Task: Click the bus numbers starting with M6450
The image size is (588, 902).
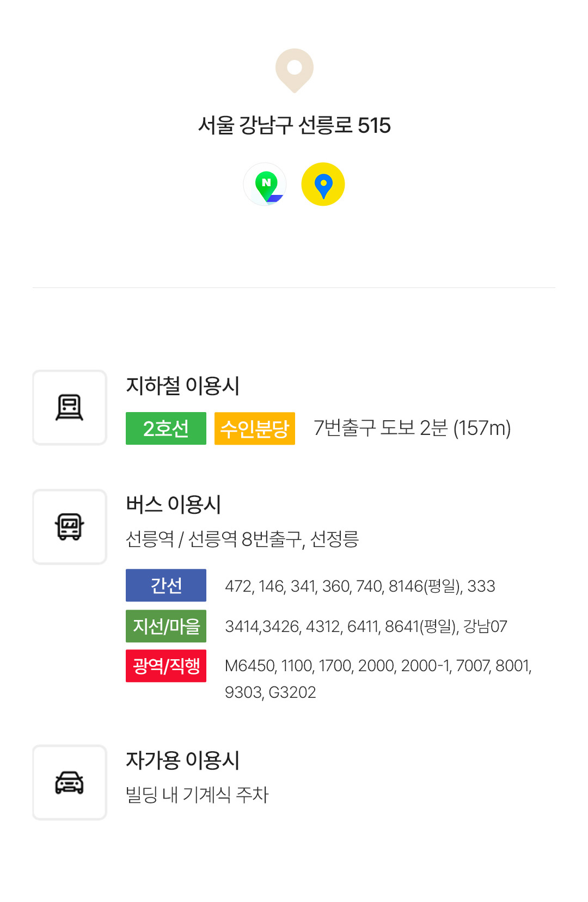Action: point(378,679)
